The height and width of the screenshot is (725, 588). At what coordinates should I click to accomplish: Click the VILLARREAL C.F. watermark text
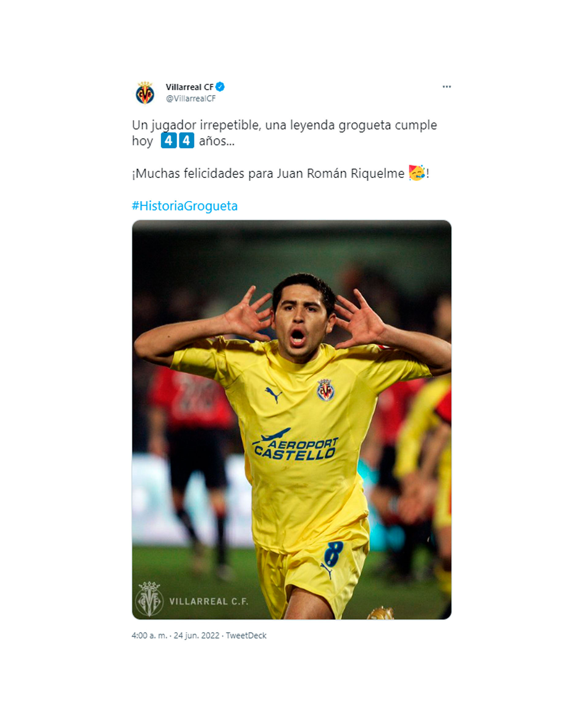209,602
